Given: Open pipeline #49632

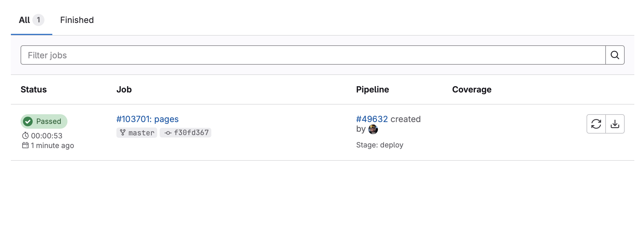Looking at the screenshot, I should 372,119.
